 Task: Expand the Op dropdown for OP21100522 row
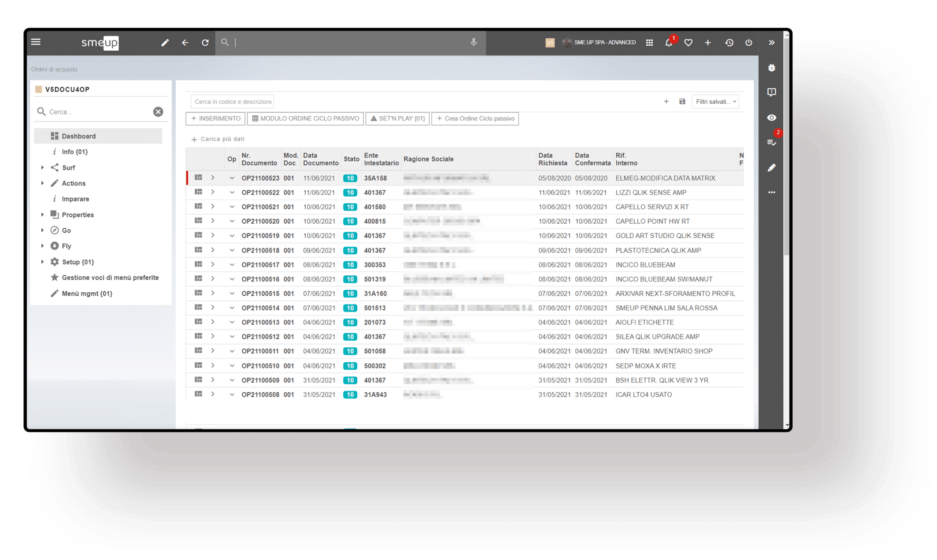coord(232,193)
